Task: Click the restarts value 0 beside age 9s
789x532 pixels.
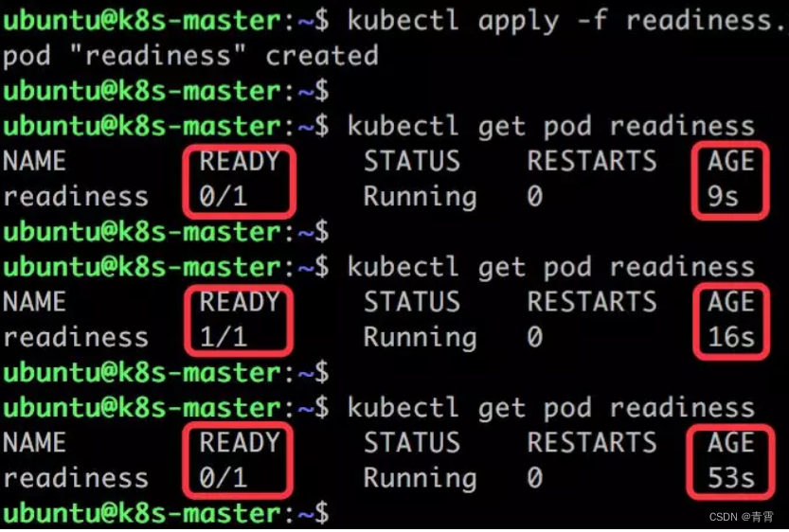Action: pyautogui.click(x=535, y=197)
